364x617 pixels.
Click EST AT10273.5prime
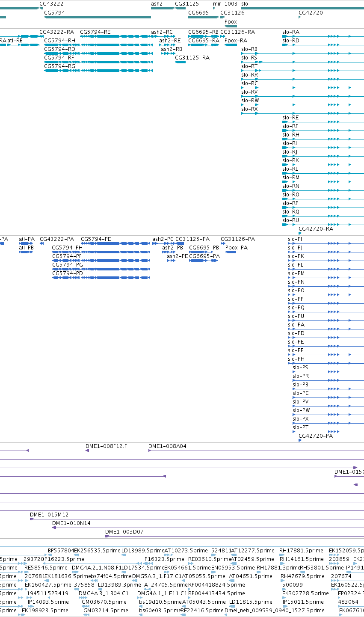(x=186, y=551)
